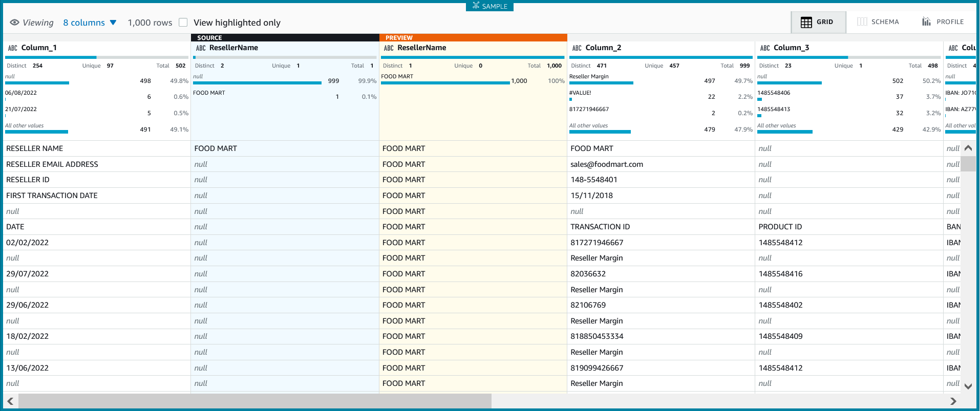
Task: Select the Column_3 header name
Action: click(792, 48)
